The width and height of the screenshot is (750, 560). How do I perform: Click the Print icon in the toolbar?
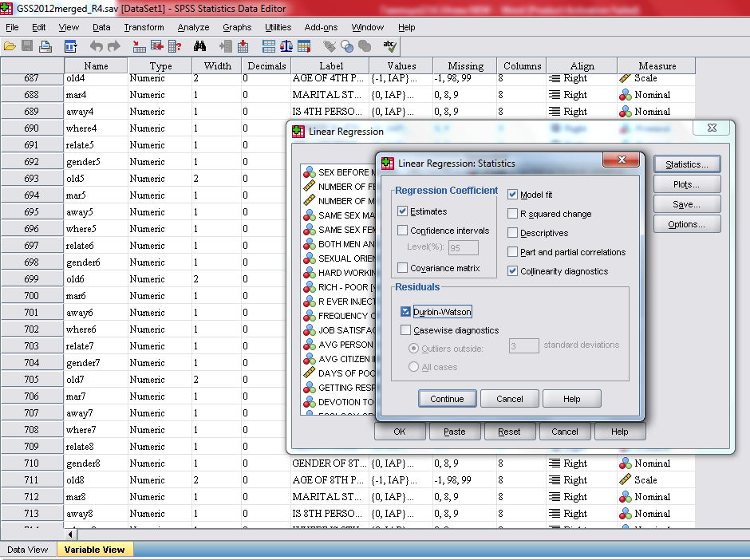45,46
